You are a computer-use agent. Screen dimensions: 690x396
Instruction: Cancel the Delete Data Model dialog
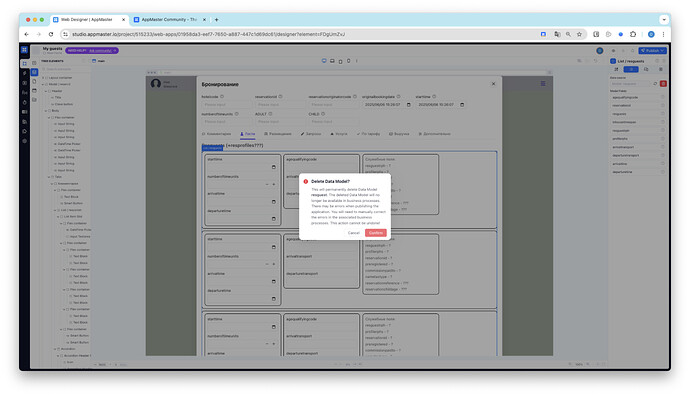353,233
